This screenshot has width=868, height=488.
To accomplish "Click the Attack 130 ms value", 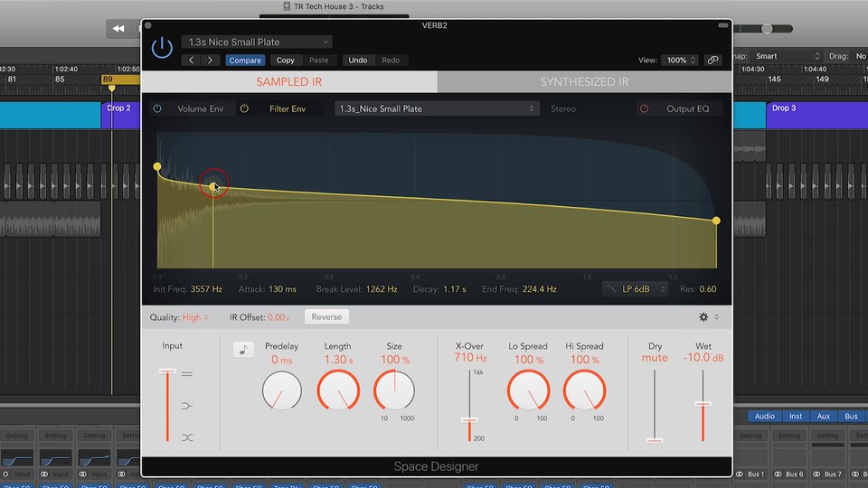I will pyautogui.click(x=282, y=289).
